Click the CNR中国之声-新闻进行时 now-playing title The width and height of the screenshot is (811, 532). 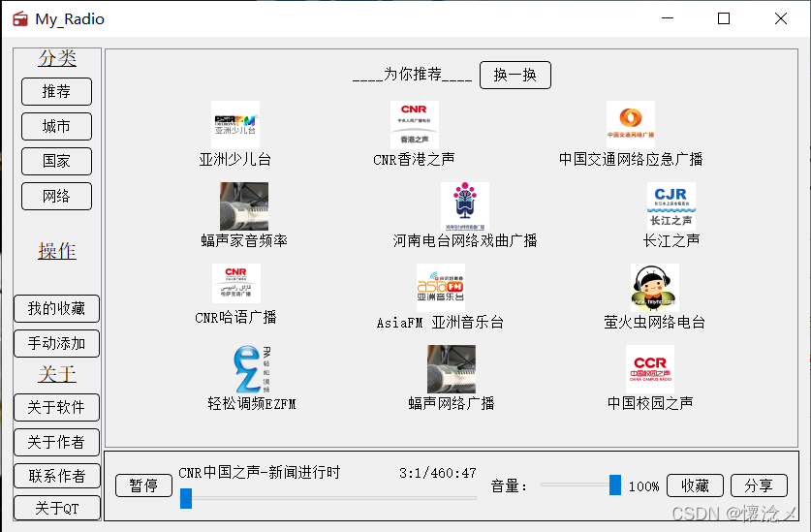[x=260, y=473]
